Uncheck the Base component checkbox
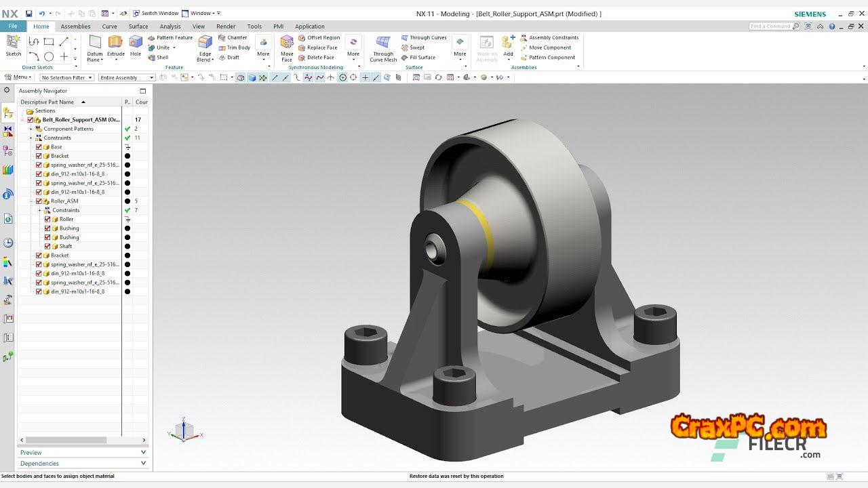The image size is (868, 488). [39, 147]
